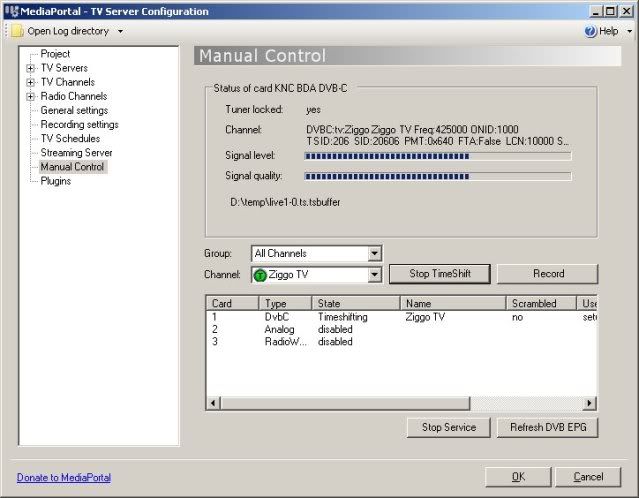Select TV Servers in the tree

coord(64,68)
